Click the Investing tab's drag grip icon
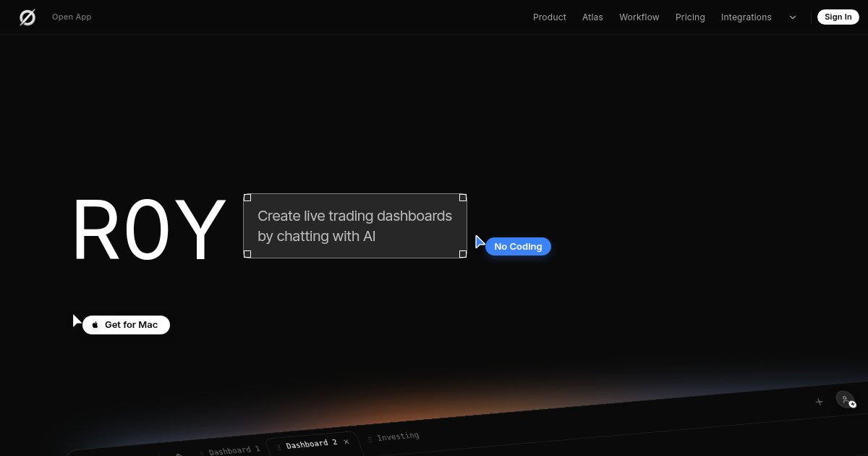The image size is (868, 456). click(370, 439)
